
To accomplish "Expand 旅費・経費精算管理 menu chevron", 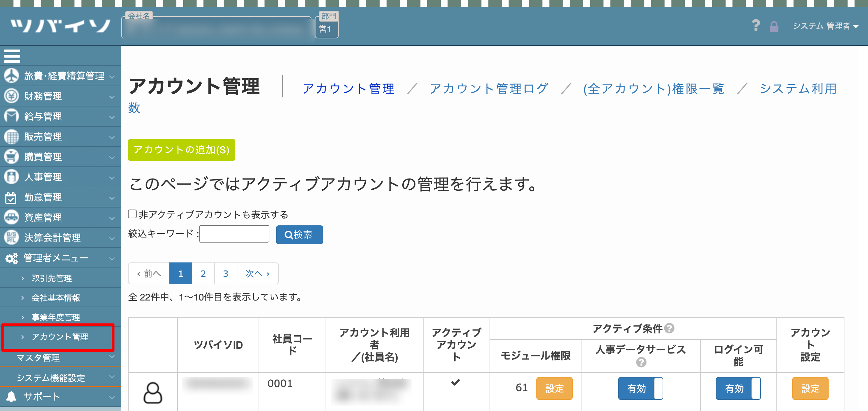I will click(112, 77).
